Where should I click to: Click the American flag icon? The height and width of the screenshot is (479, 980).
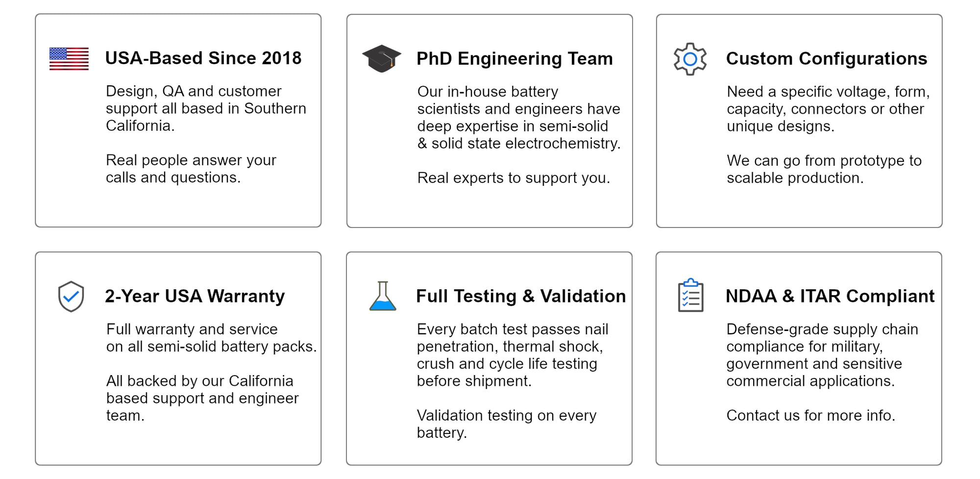tap(69, 59)
